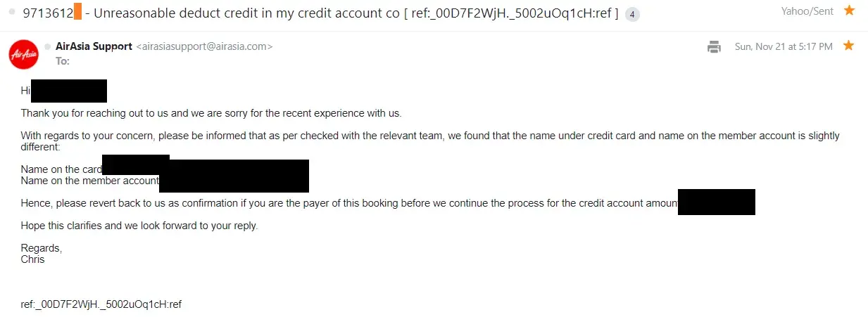This screenshot has width=868, height=317.
Task: Click the 'Thank you for reaching out' sentence
Action: pyautogui.click(x=210, y=113)
